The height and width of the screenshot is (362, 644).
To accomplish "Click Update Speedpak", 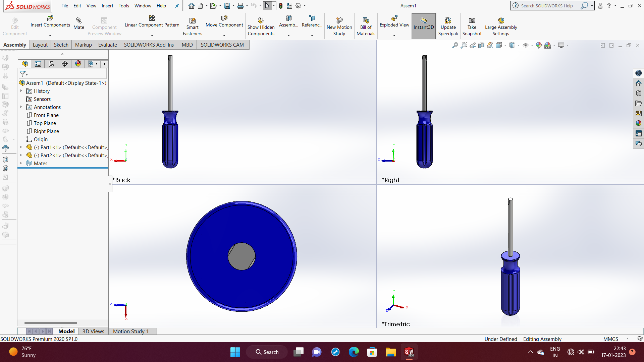I will 448,26.
